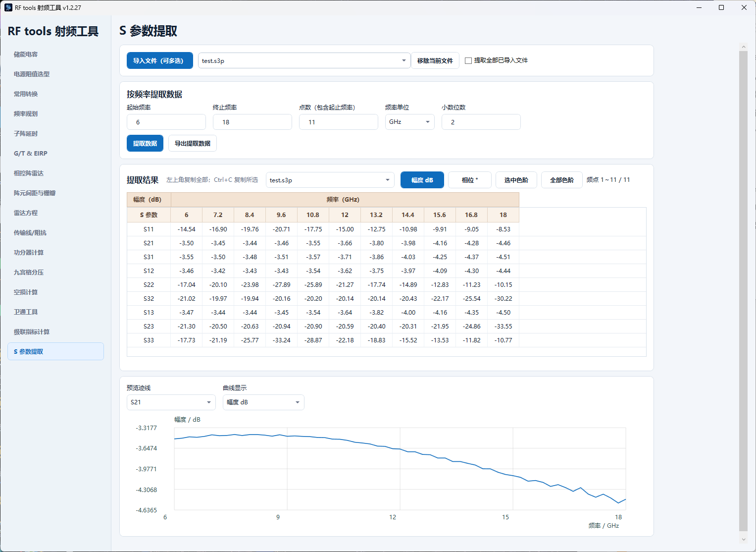The height and width of the screenshot is (552, 756).
Task: Click the 终止频率 input field
Action: pos(252,122)
